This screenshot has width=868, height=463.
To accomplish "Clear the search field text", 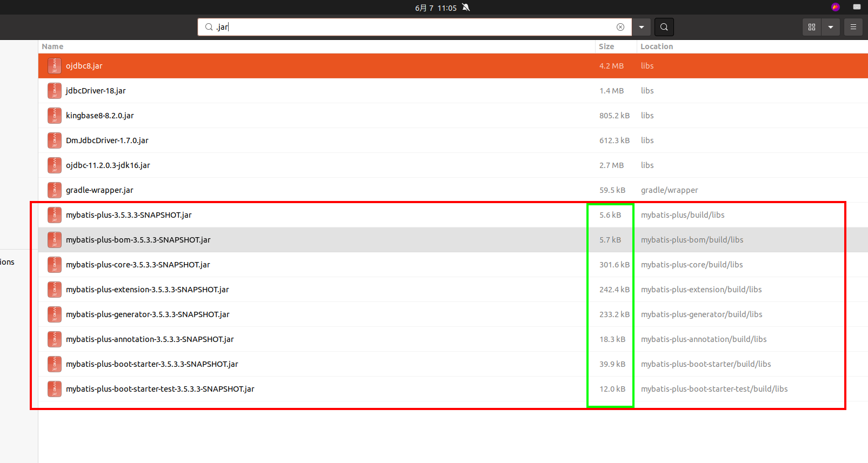I will click(620, 27).
